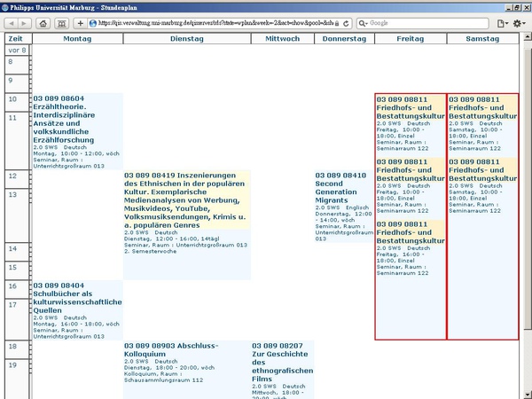Viewport: 532px width, 399px height.
Task: Click the Montag column header
Action: point(77,39)
